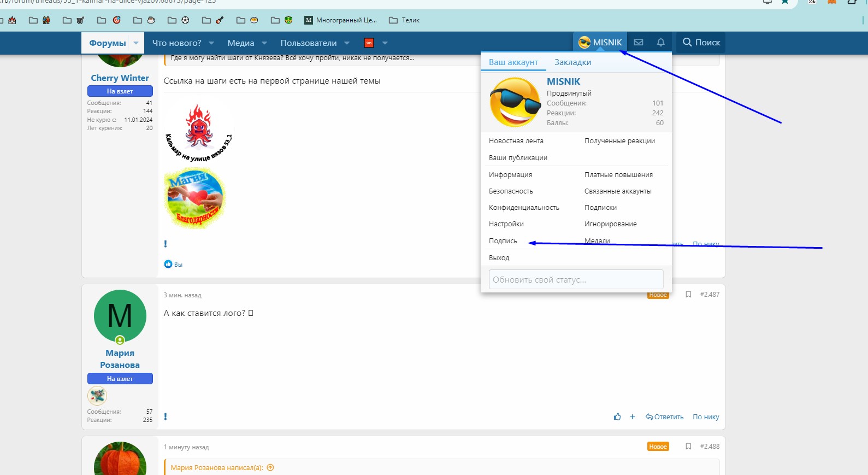Click the Магия Благодарности image
Screen dimensions: 868x475
[194, 198]
